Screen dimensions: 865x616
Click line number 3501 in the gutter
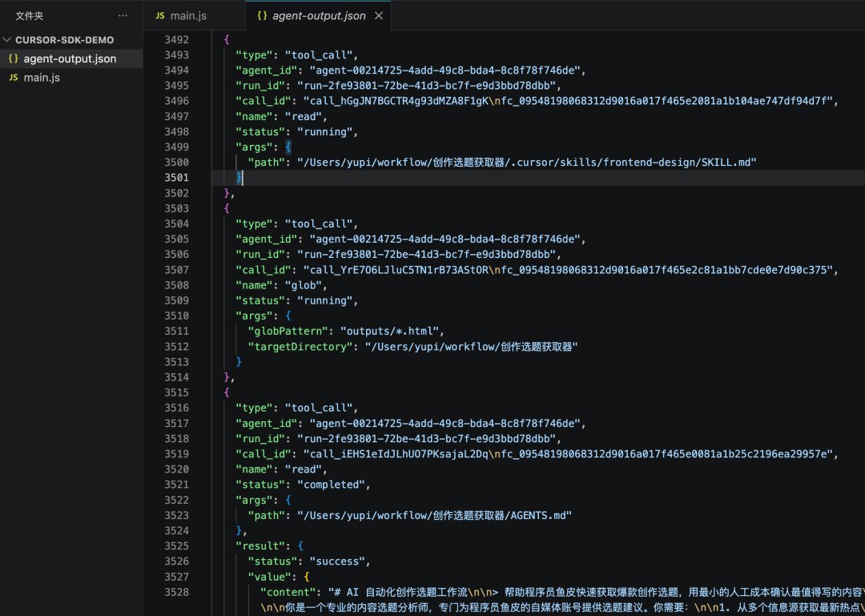(176, 178)
